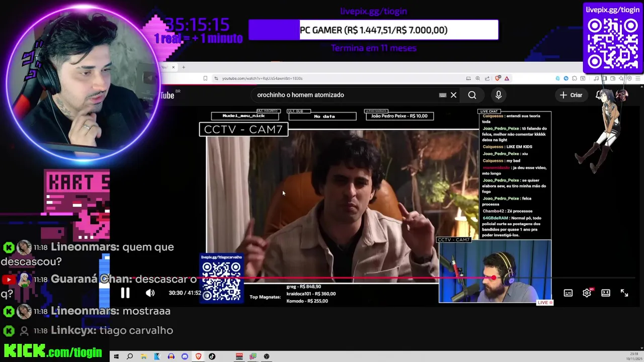The image size is (644, 362).
Task: Click the 'CCTV - CAM7' label in the video
Action: [244, 129]
